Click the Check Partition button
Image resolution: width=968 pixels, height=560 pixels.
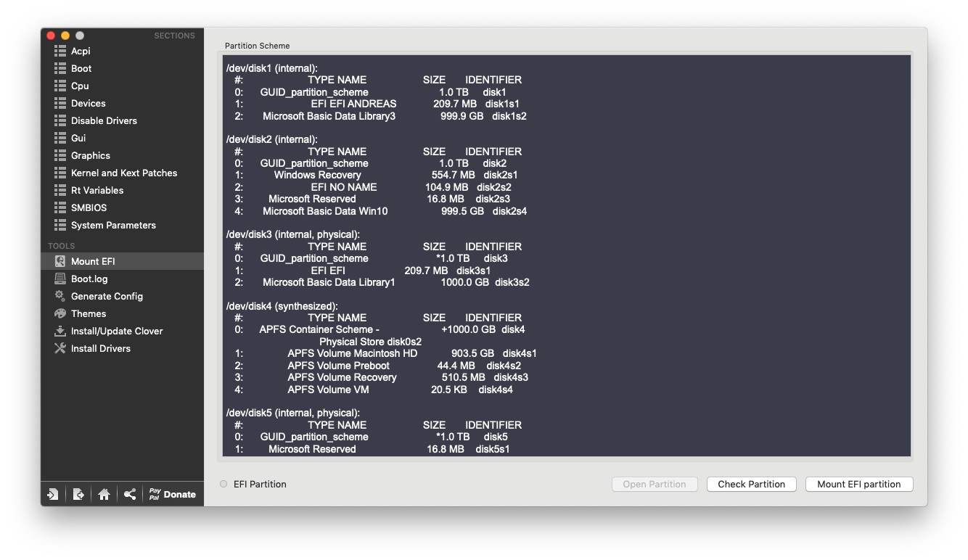(752, 484)
